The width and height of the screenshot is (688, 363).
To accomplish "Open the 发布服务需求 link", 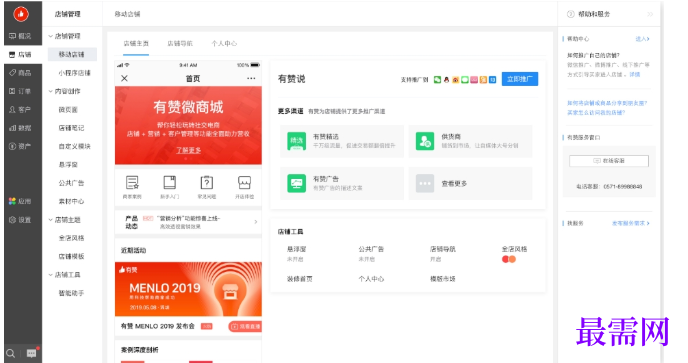I will pos(631,223).
